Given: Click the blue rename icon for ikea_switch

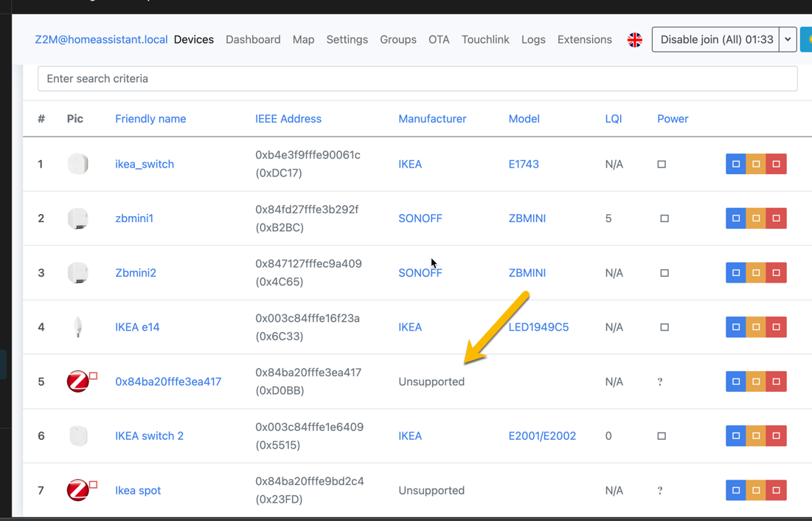Looking at the screenshot, I should click(735, 164).
